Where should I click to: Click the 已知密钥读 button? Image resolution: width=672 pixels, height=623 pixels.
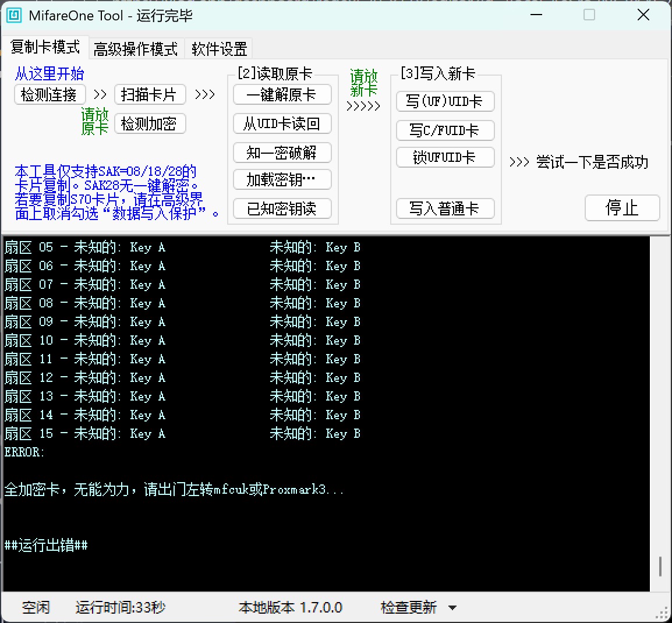282,208
